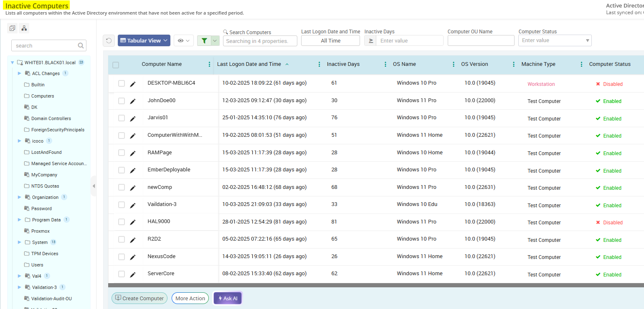Click the greater-or-equal operator icon beside Inactive Days
644x309 pixels.
click(x=371, y=40)
